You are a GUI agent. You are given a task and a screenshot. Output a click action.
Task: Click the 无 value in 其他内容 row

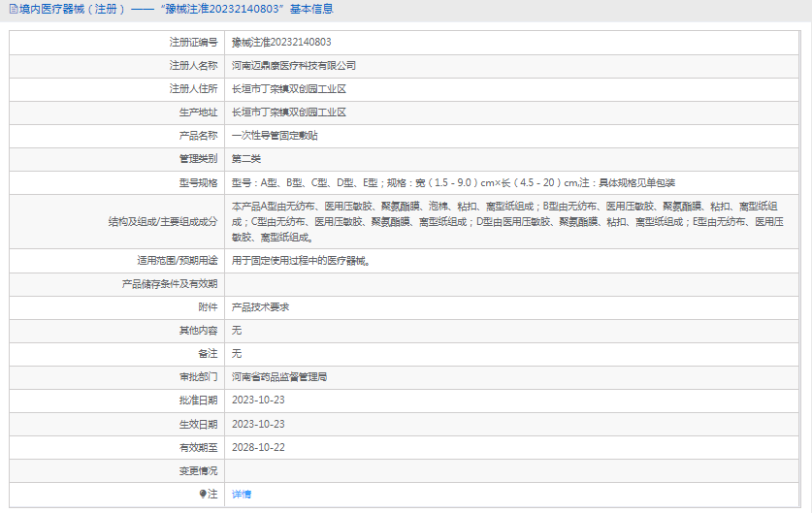237,331
